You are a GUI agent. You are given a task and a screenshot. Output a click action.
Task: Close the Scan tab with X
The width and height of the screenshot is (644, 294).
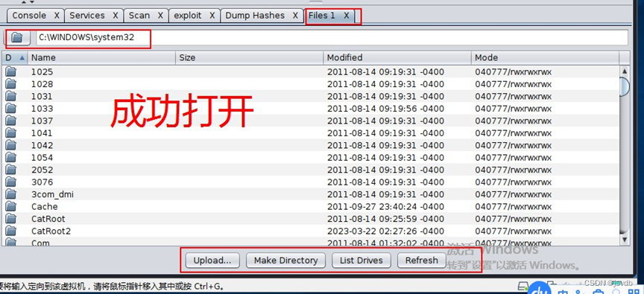(x=160, y=16)
